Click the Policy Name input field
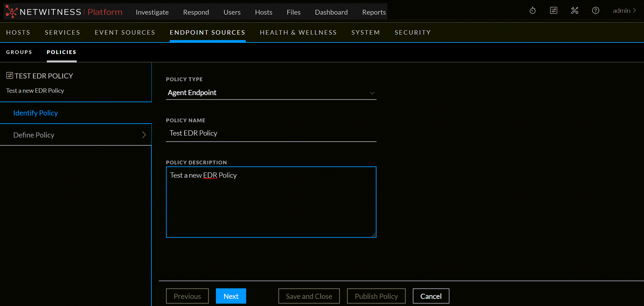Image resolution: width=644 pixels, height=306 pixels. pos(271,133)
